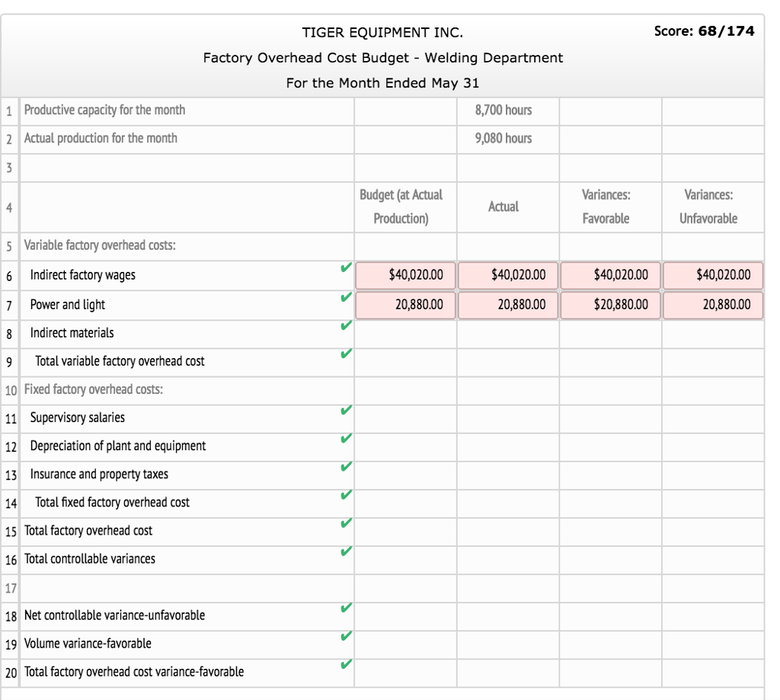Select the Budget field for Indirect factory wages
The height and width of the screenshot is (700, 780).
405,275
